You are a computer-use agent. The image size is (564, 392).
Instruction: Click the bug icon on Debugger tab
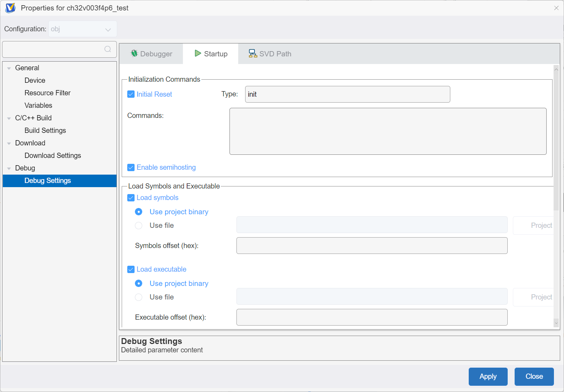tap(134, 54)
